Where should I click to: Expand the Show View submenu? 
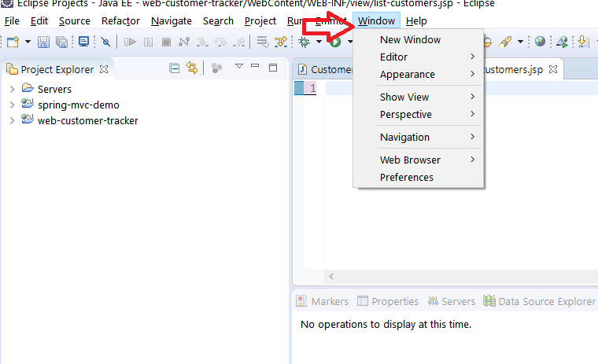[x=419, y=97]
